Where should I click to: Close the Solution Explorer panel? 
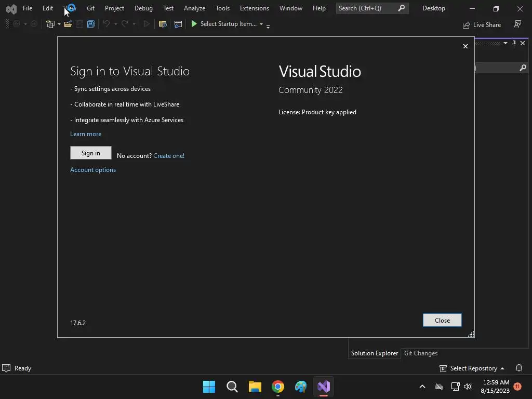523,43
